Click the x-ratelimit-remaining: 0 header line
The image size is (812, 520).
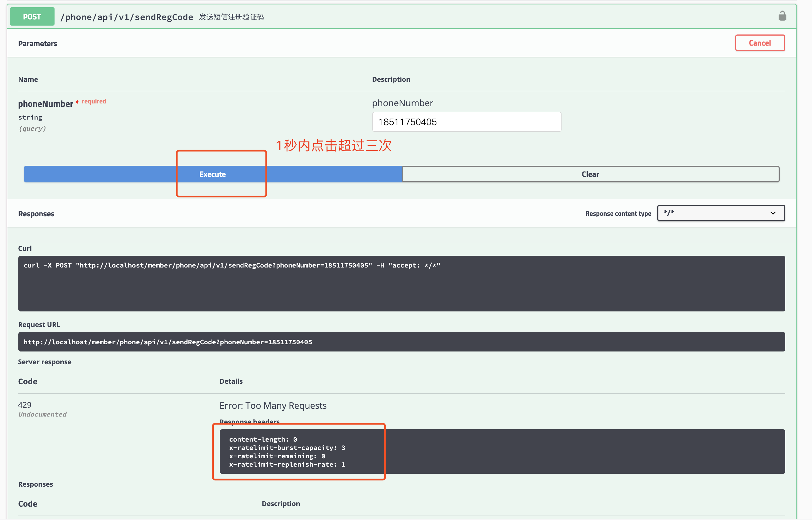coord(277,456)
